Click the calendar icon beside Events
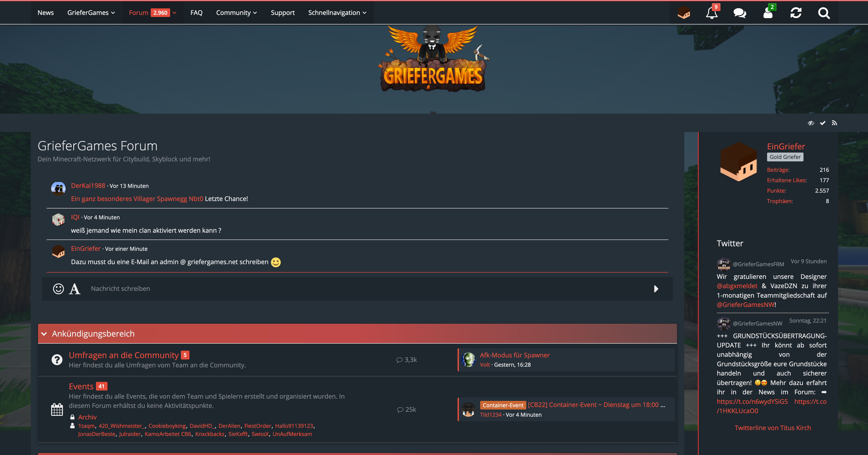The image size is (868, 455). (57, 409)
